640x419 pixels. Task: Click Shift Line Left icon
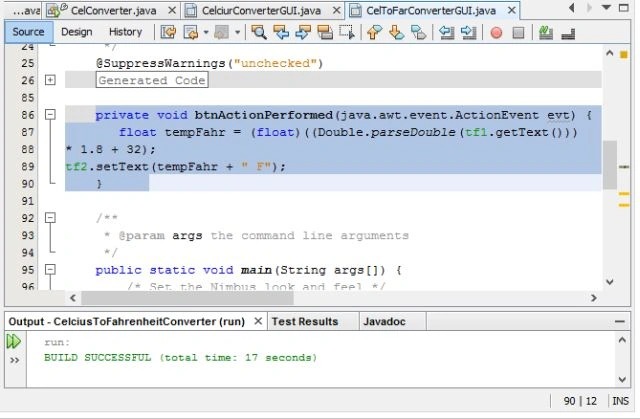[447, 32]
